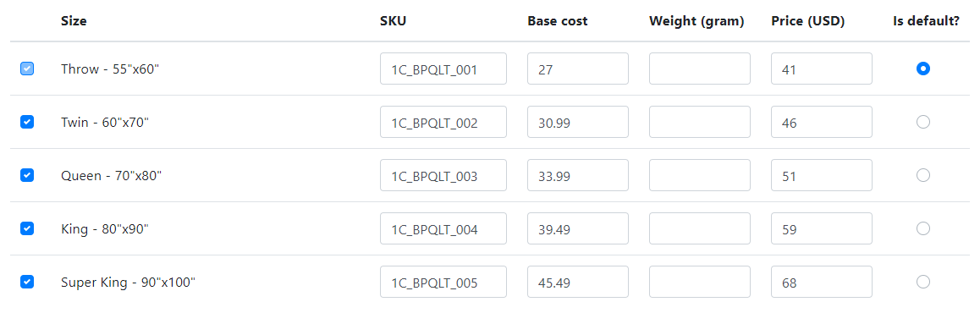This screenshot has width=980, height=313.
Task: Edit SKU field 1C_BPQLT_001
Action: [443, 69]
